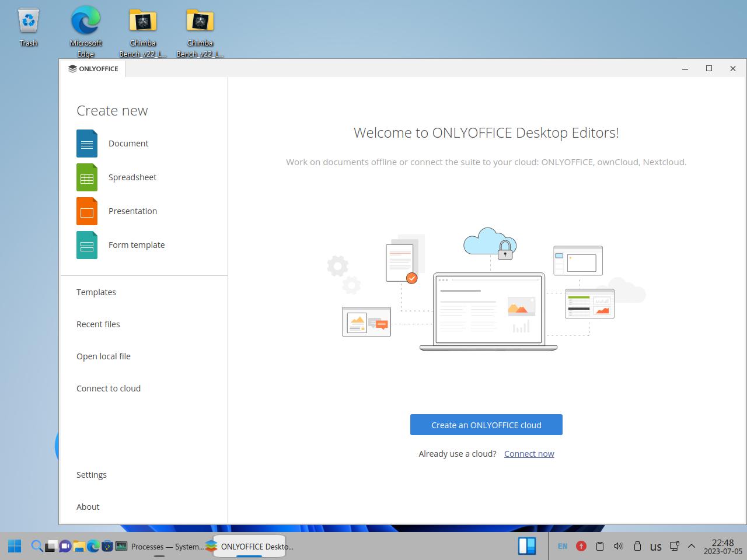Open the first Chimba Bench desktop folder

click(143, 32)
